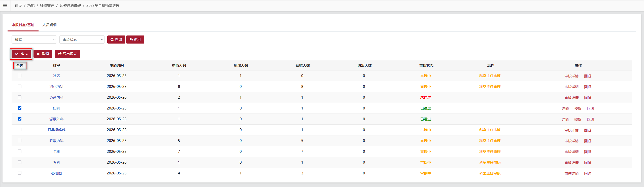Check the 全科 row checkbox
This screenshot has width=644, height=187.
click(x=20, y=151)
